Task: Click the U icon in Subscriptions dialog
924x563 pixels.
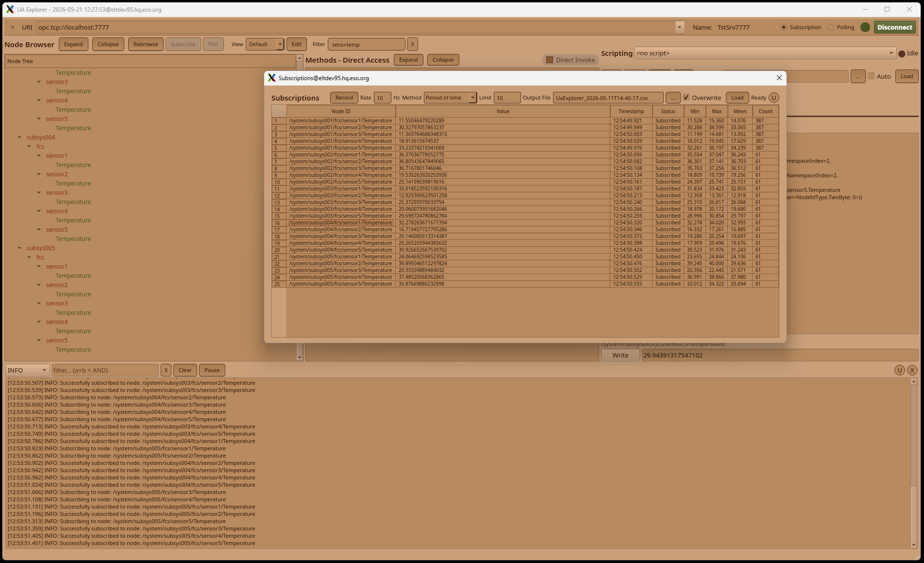Action: (x=774, y=98)
